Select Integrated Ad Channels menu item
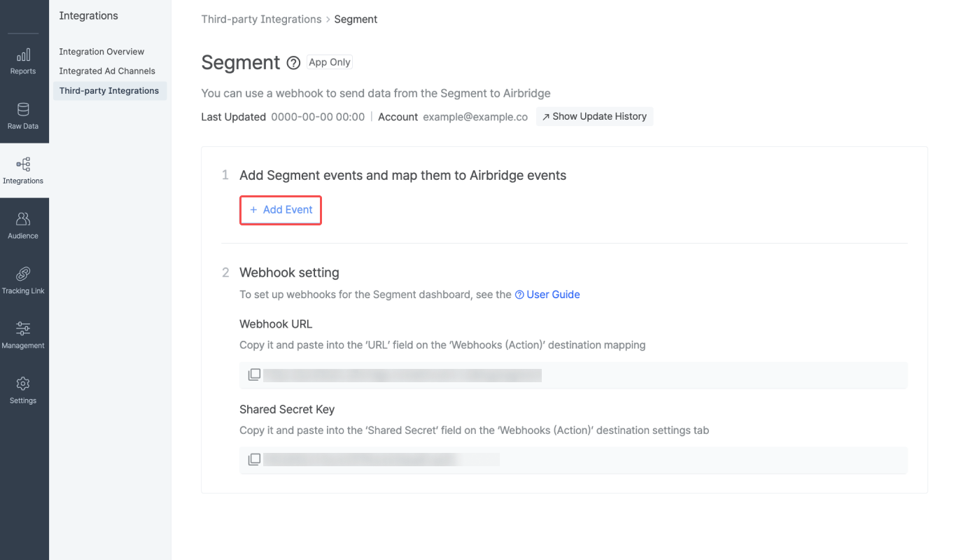This screenshot has width=980, height=560. [x=107, y=71]
